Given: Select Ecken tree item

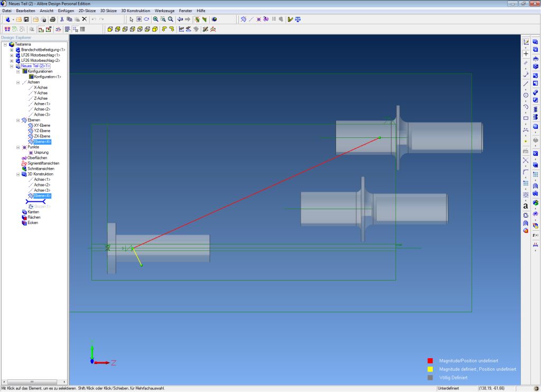Looking at the screenshot, I should [x=33, y=223].
